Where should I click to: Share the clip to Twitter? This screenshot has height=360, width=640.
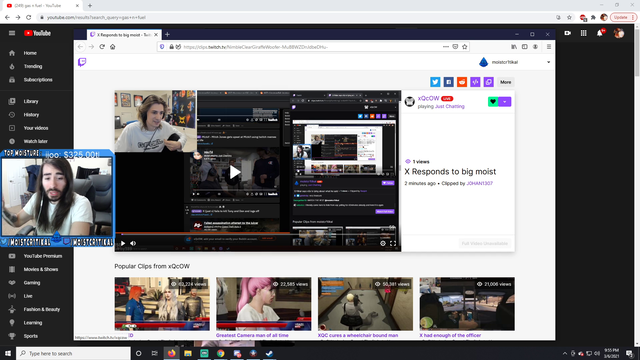pos(435,82)
